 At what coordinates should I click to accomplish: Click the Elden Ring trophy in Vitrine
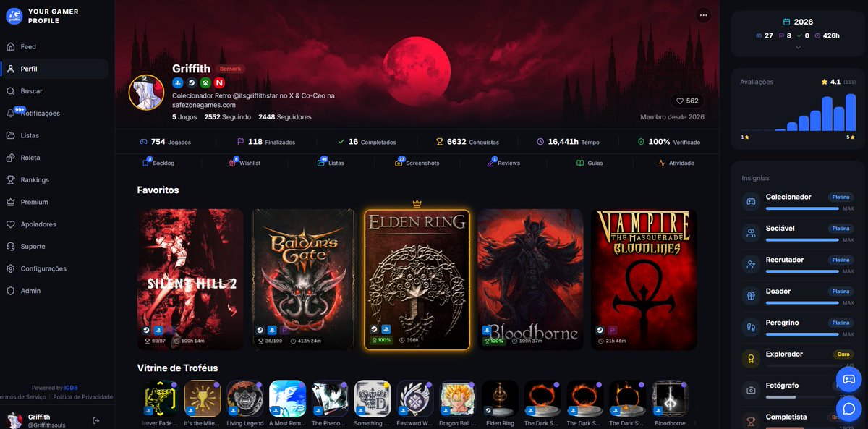pos(501,398)
